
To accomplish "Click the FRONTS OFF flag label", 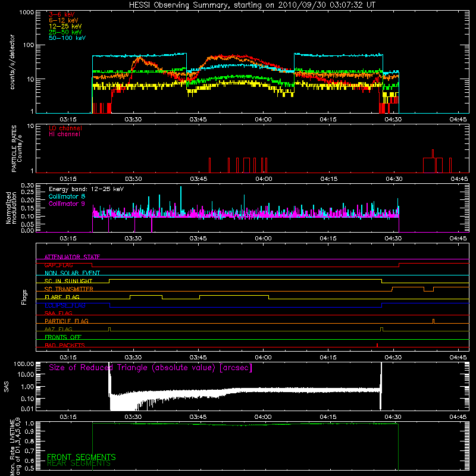I will pyautogui.click(x=63, y=337).
